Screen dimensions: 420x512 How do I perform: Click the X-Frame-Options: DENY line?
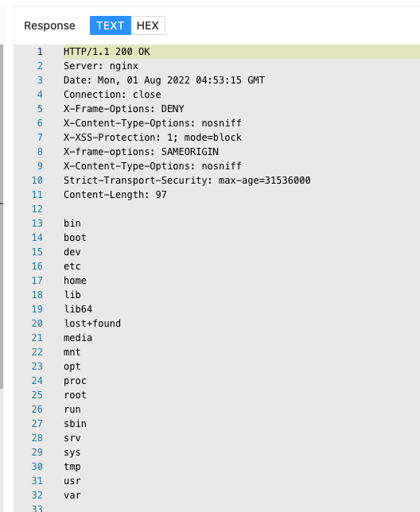click(124, 109)
